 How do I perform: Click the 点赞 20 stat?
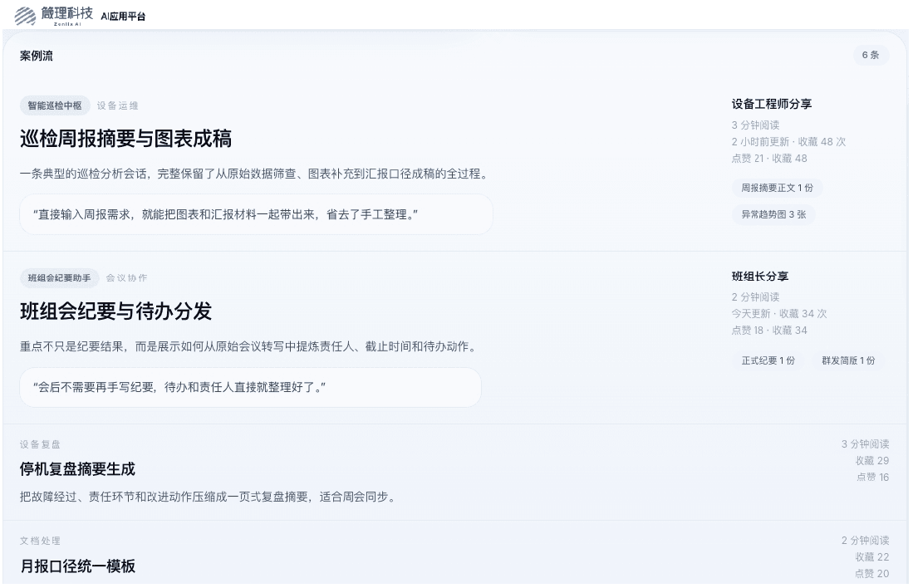(872, 573)
